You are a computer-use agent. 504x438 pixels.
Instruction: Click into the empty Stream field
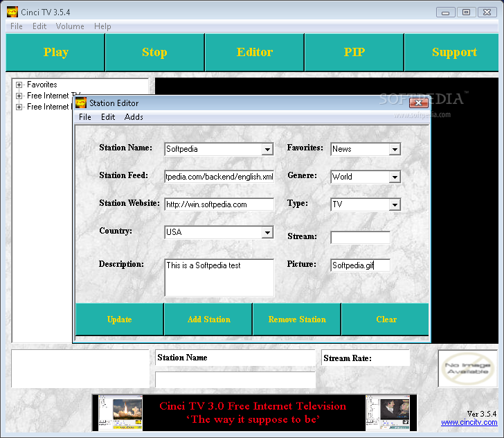360,238
